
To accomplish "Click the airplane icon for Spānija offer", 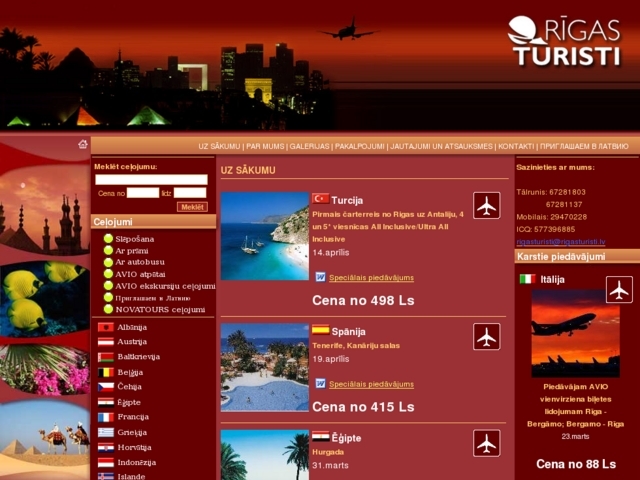I will coord(486,337).
